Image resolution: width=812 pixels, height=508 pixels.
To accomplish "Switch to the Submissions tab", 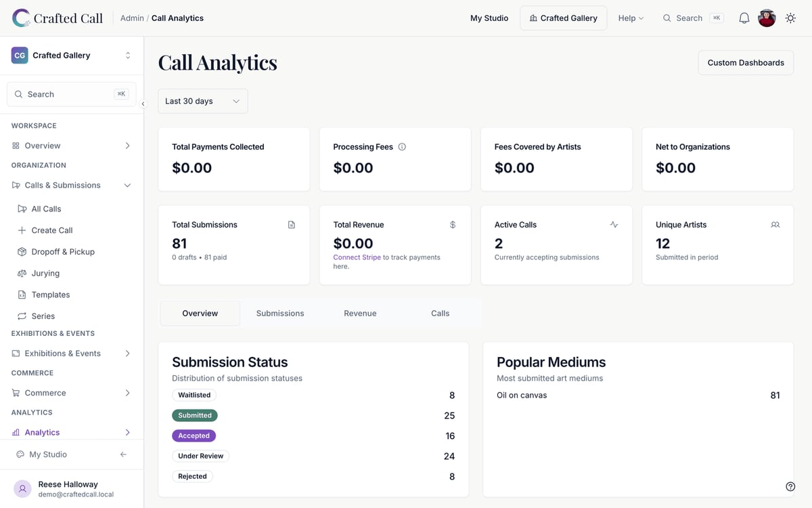I will tap(280, 314).
